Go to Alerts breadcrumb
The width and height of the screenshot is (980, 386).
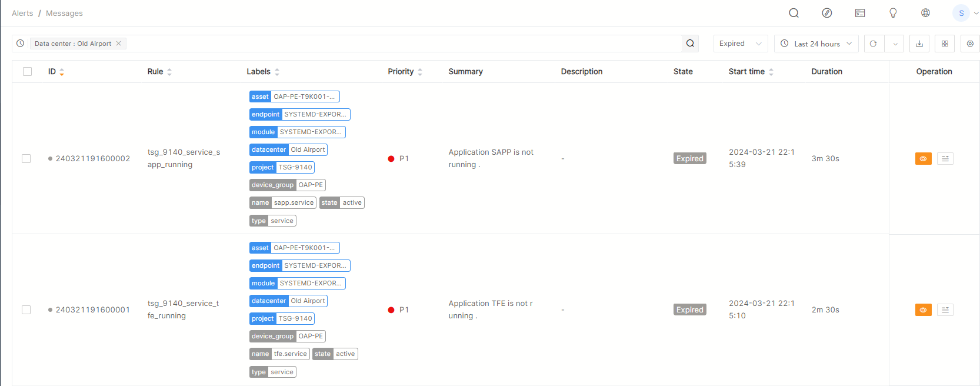coord(22,13)
